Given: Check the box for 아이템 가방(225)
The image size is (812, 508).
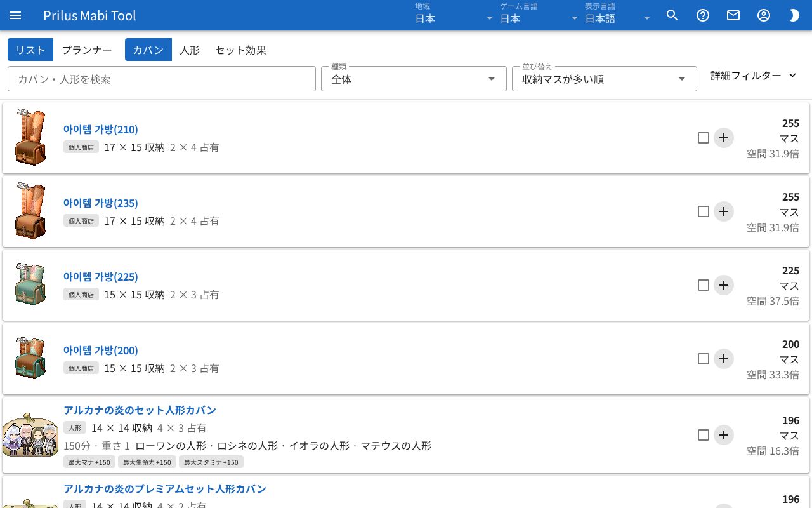Looking at the screenshot, I should coord(703,285).
